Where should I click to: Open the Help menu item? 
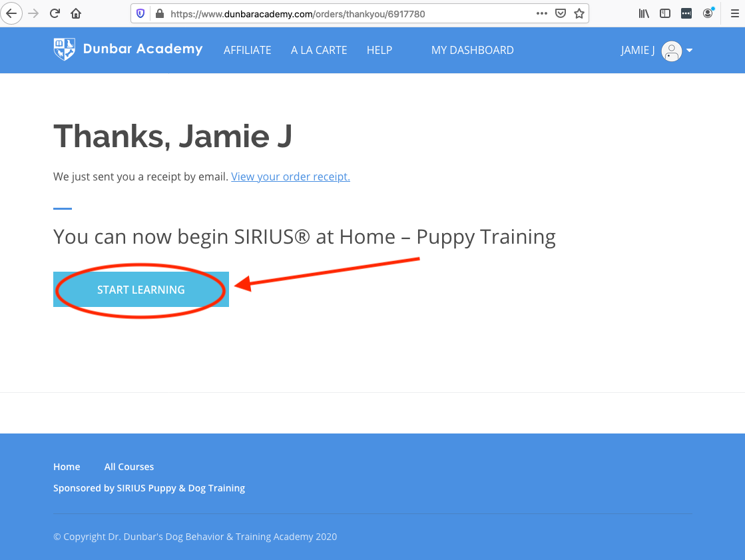click(379, 50)
